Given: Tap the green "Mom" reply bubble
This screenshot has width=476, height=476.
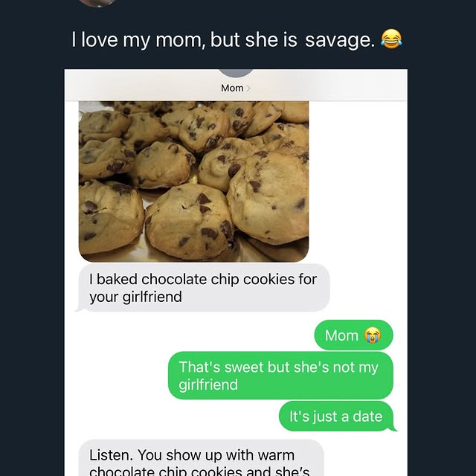Looking at the screenshot, I should [x=353, y=335].
